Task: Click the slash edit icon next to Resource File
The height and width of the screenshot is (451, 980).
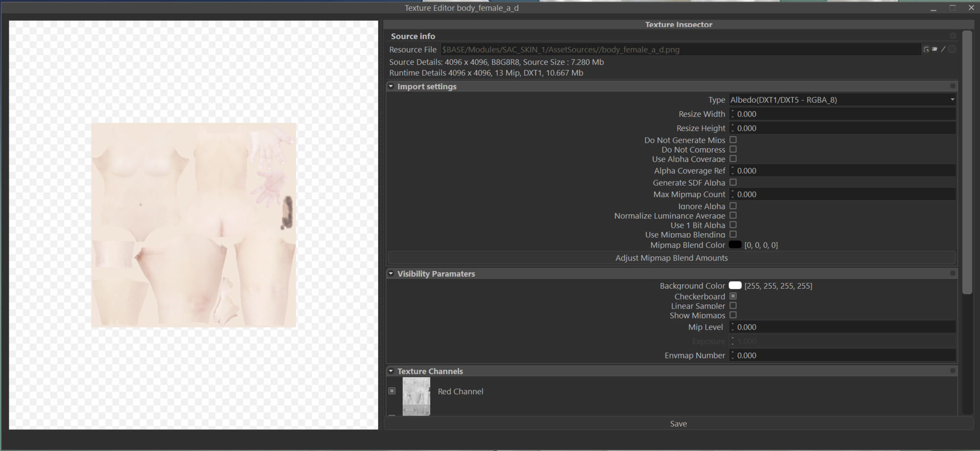Action: [943, 49]
